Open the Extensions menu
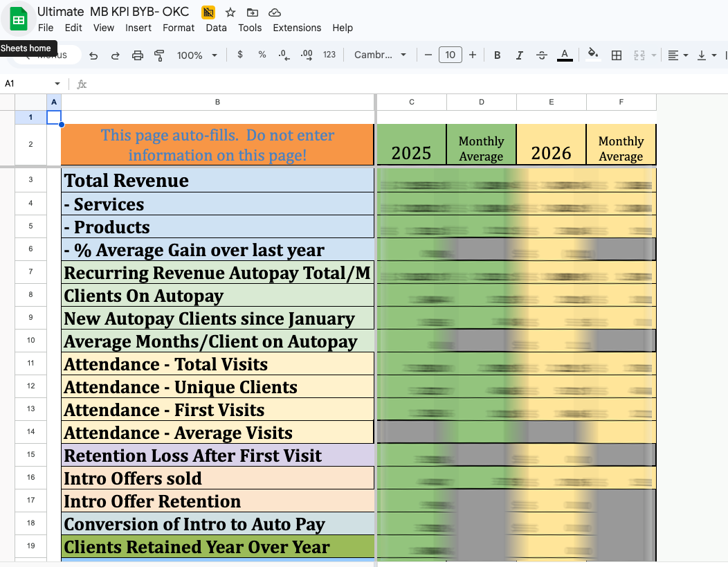The image size is (728, 567). [x=297, y=28]
